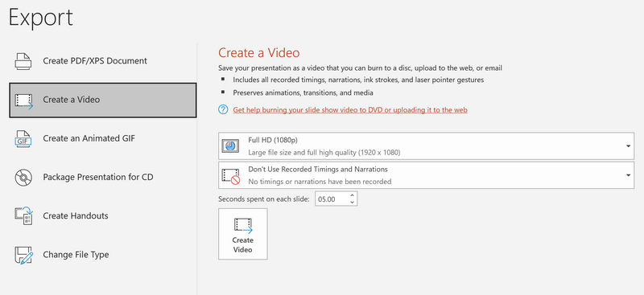Choose Create Handouts option
The height and width of the screenshot is (295, 644).
click(x=103, y=215)
